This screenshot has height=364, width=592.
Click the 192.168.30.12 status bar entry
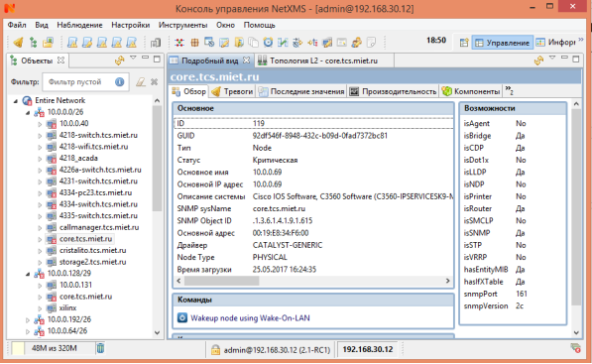click(367, 349)
